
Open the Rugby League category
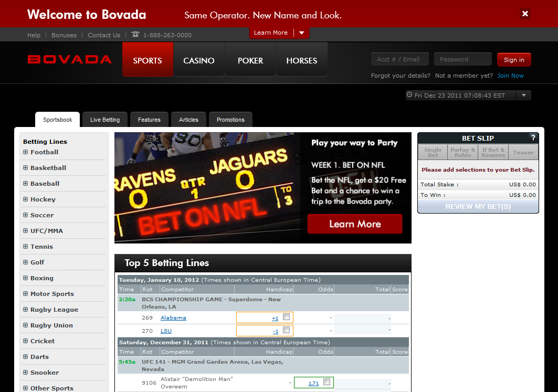coord(54,310)
